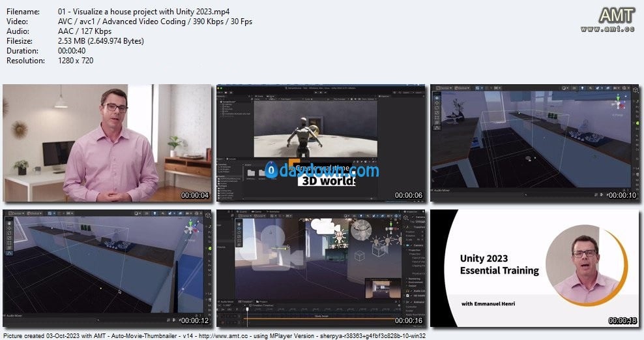Click the http://www.amt.cc link in footer
Screen dimensions: 644x340
pos(224,336)
